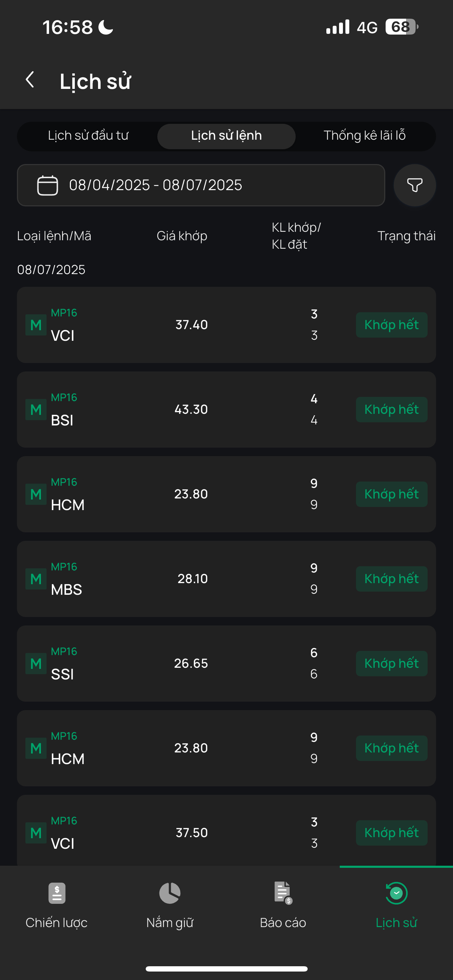Open Chiến lược strategy icon
The image size is (453, 980).
[x=57, y=893]
